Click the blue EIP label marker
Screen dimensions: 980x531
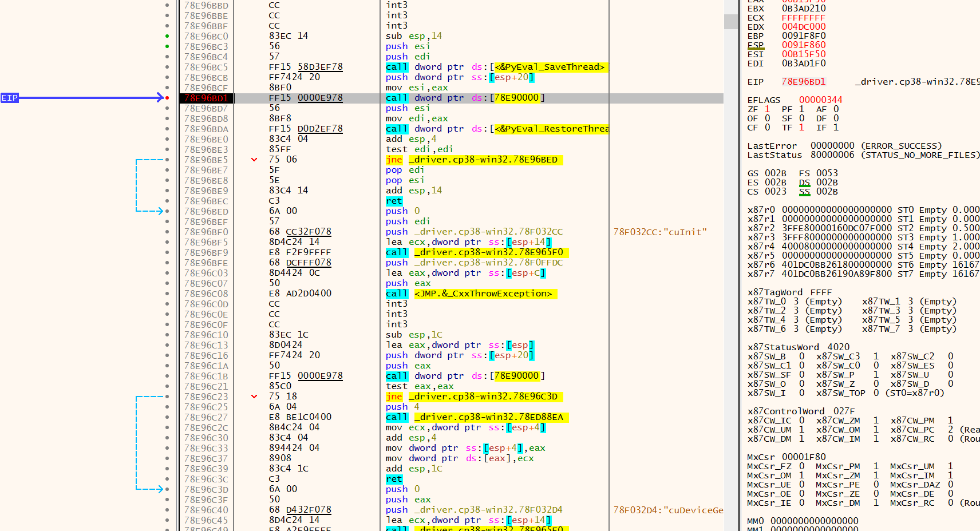(10, 98)
